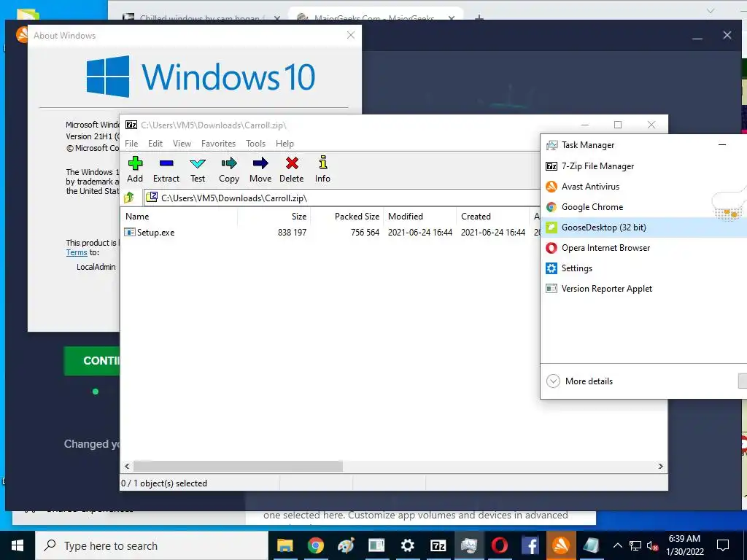Click the Windows Start button
Viewport: 747px width, 560px height.
tap(18, 545)
